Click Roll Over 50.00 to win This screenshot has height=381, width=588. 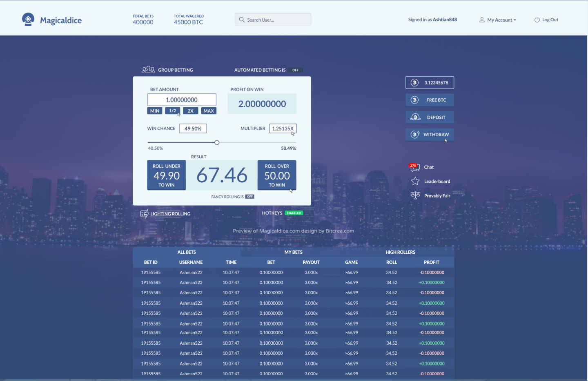[x=277, y=175]
